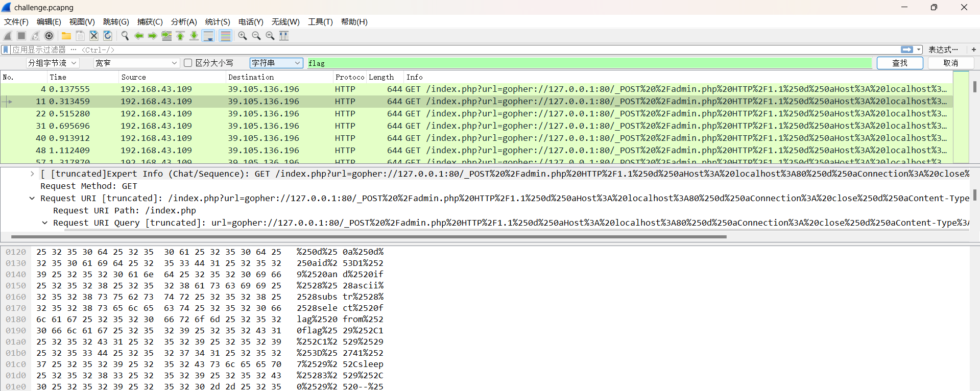The width and height of the screenshot is (980, 391).
Task: Toggle the colorize packet list button
Action: 225,36
